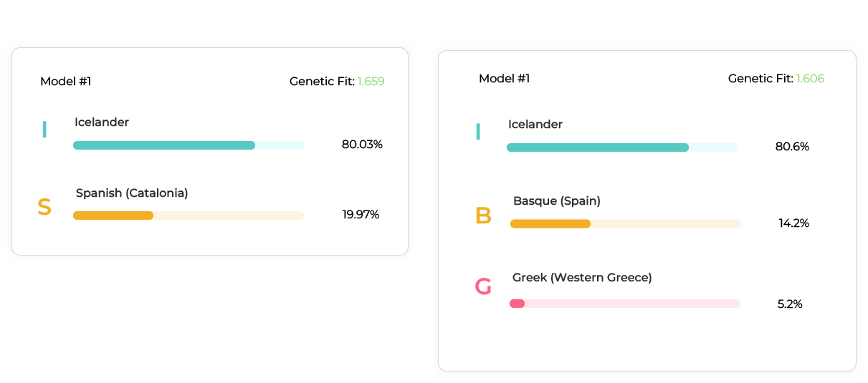Click the 5.2% percentage value
This screenshot has height=383, width=868.
pos(790,304)
